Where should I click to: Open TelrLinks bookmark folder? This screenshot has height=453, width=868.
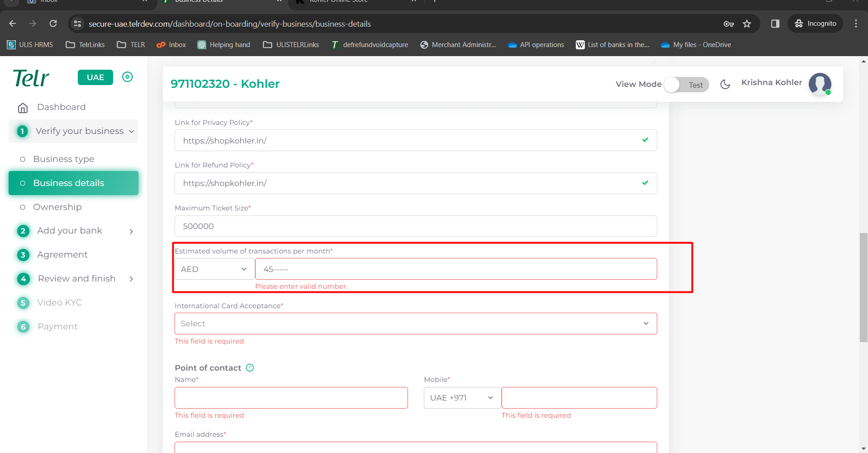(x=85, y=45)
